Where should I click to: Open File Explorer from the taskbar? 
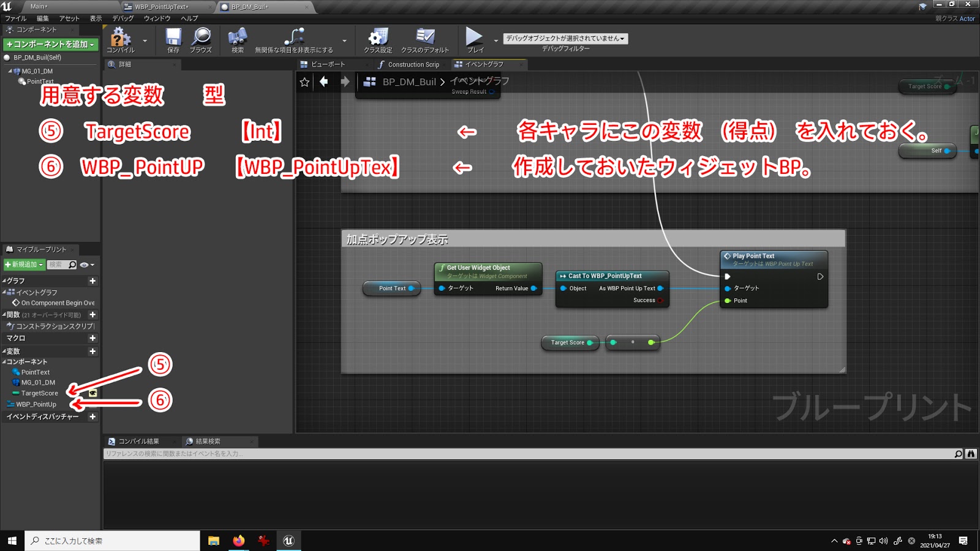pos(214,541)
